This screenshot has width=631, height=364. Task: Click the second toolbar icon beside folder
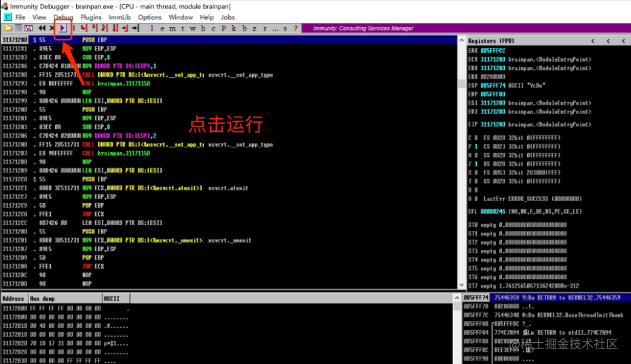click(18, 28)
